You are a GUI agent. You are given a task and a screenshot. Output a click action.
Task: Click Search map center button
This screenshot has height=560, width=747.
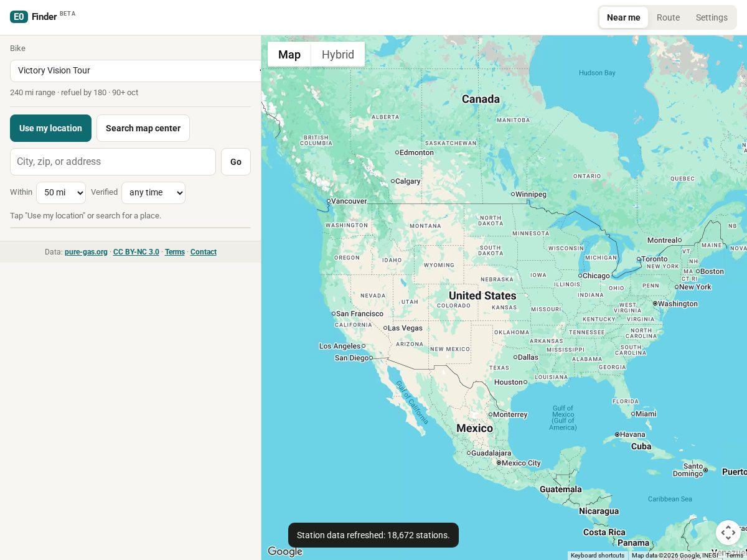[x=143, y=128]
